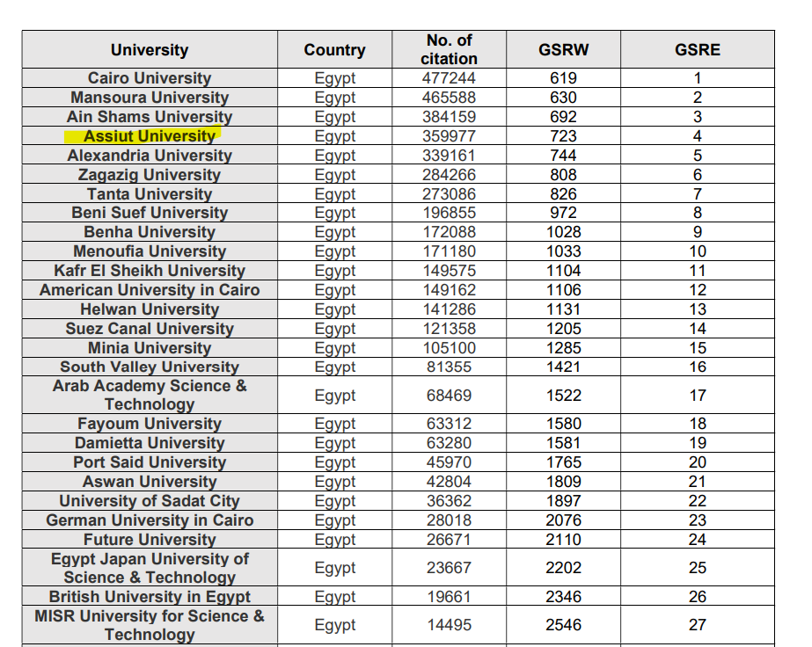
Task: Click the highlighted Assiut University cell
Action: tap(149, 136)
